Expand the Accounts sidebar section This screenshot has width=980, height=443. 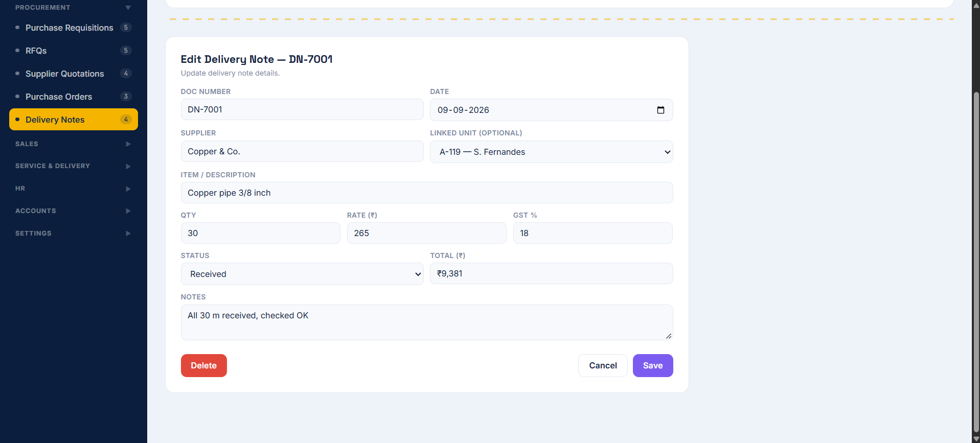point(74,211)
